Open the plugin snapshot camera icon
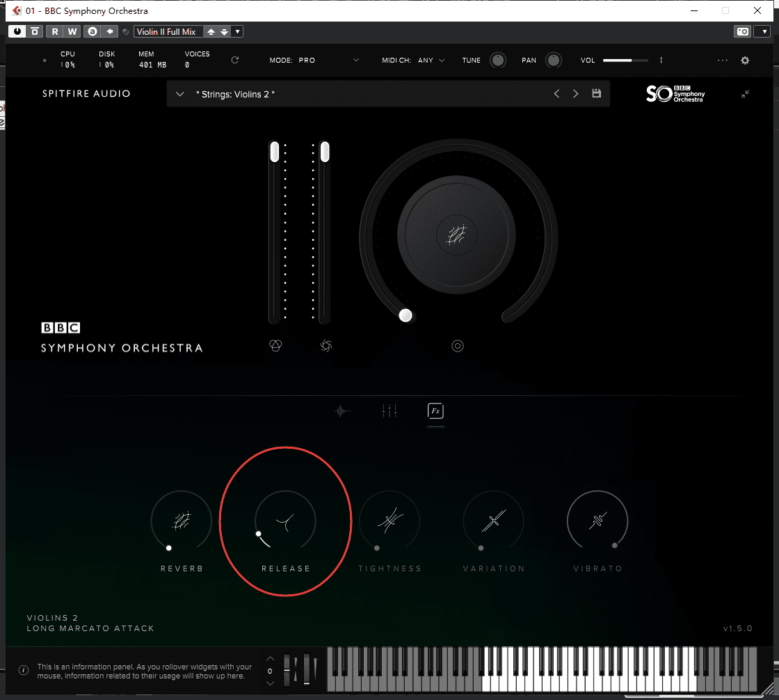The width and height of the screenshot is (779, 700). [x=743, y=31]
